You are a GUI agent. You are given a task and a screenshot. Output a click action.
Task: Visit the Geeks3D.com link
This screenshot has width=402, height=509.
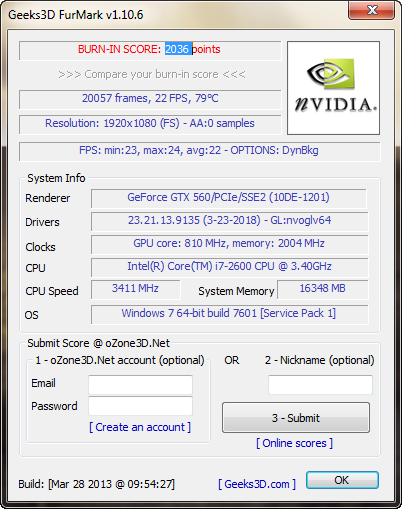(257, 484)
